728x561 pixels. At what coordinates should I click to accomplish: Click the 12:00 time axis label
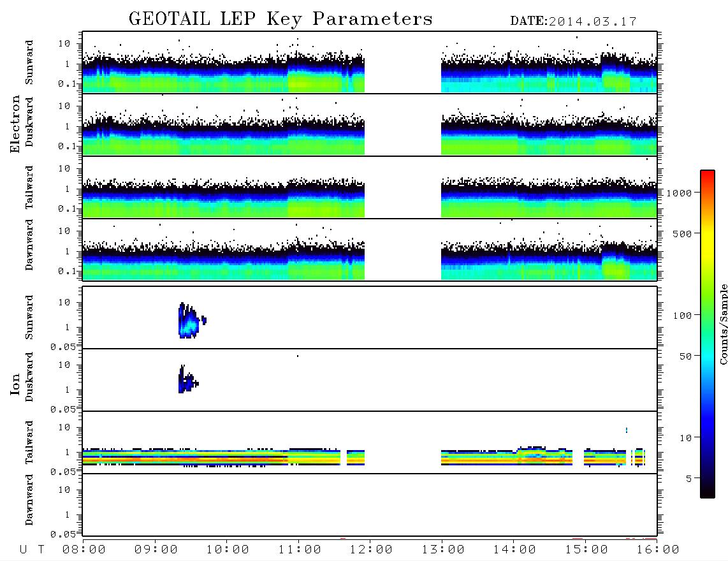(371, 550)
